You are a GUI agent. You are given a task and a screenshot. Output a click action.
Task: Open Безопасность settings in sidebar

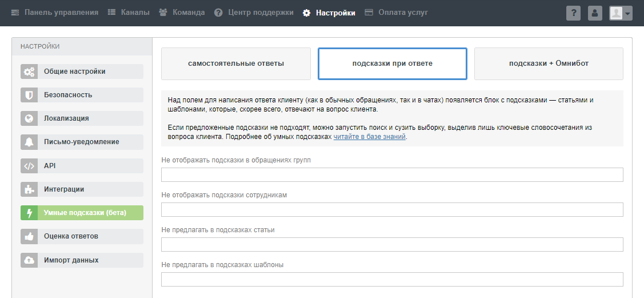pyautogui.click(x=82, y=95)
